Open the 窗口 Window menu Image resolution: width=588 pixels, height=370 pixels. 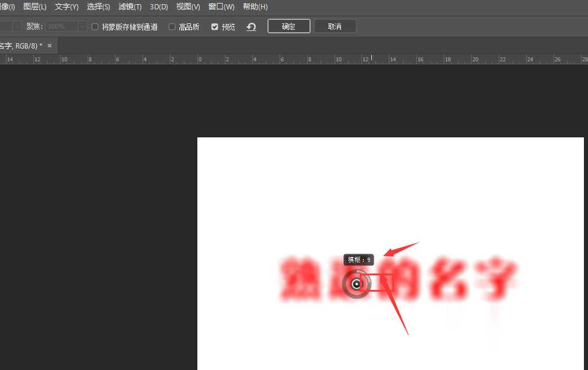point(221,6)
